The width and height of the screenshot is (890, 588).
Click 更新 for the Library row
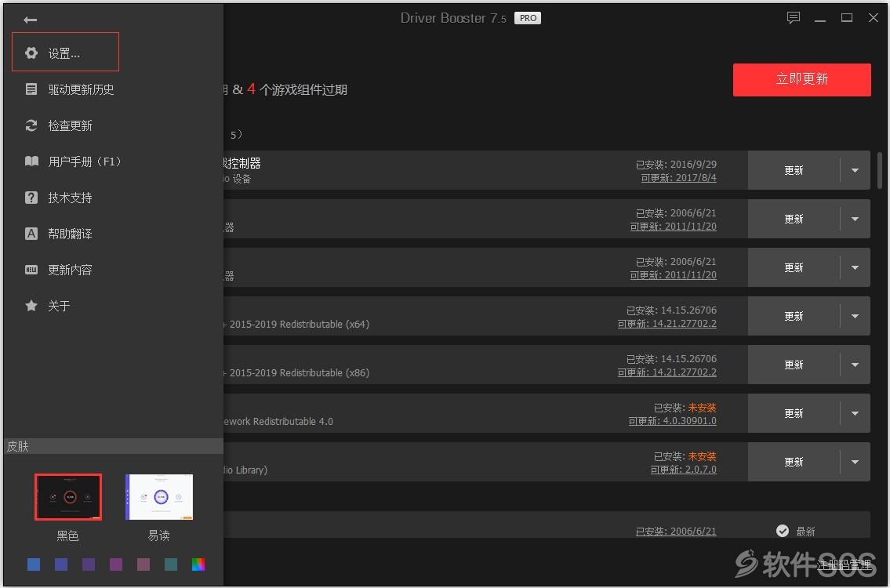[794, 462]
